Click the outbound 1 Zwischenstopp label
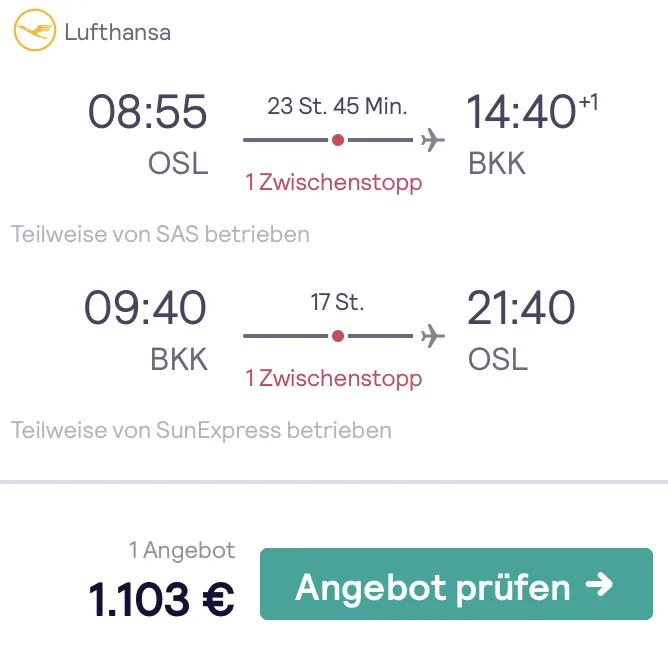668x647 pixels. click(x=334, y=183)
